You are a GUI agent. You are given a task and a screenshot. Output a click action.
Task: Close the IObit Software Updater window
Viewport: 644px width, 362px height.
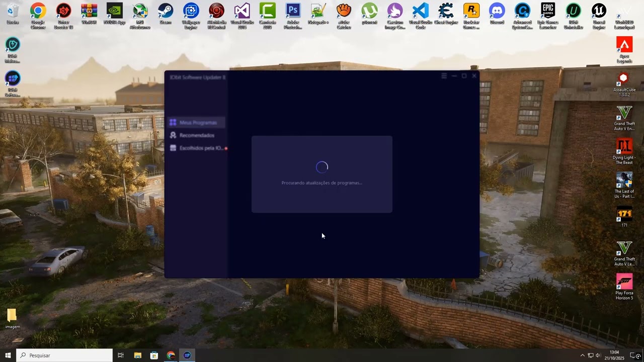(x=474, y=76)
